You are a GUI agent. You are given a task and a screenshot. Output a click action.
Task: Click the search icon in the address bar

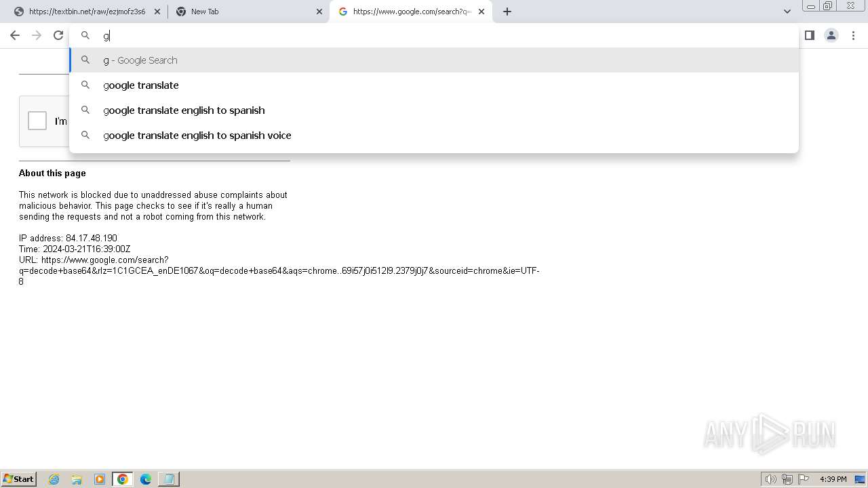[85, 35]
